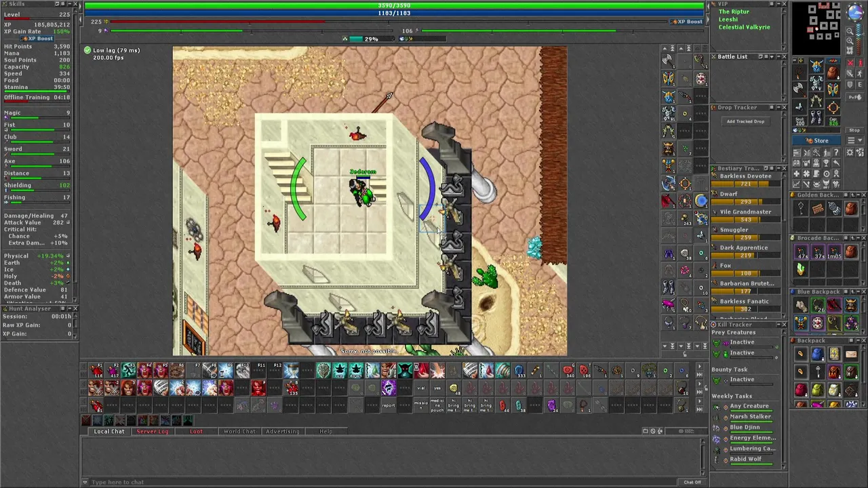Select the helmet equipment slot
Screen dimensions: 868x488
pyautogui.click(x=816, y=65)
